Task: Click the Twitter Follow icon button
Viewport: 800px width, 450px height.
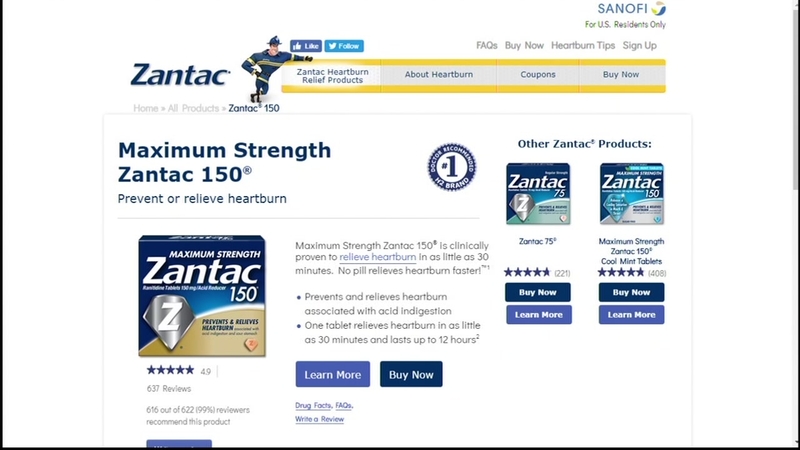Action: [344, 46]
